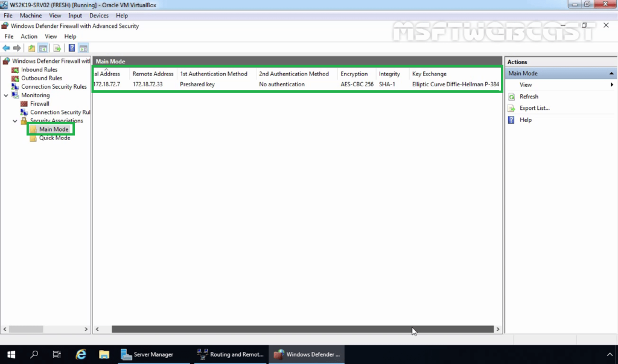Open the VirtualBox File menu

[x=8, y=15]
